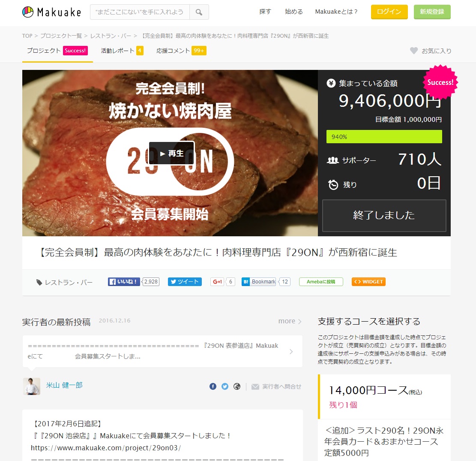Focus the search input field

click(140, 12)
